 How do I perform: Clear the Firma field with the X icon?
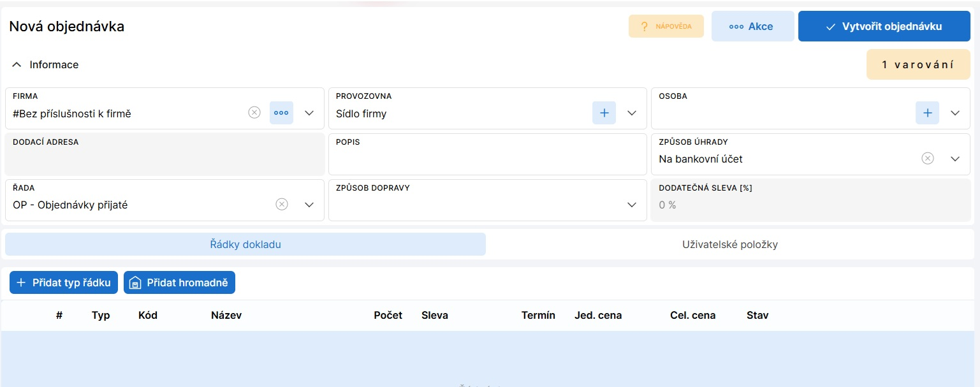point(254,113)
